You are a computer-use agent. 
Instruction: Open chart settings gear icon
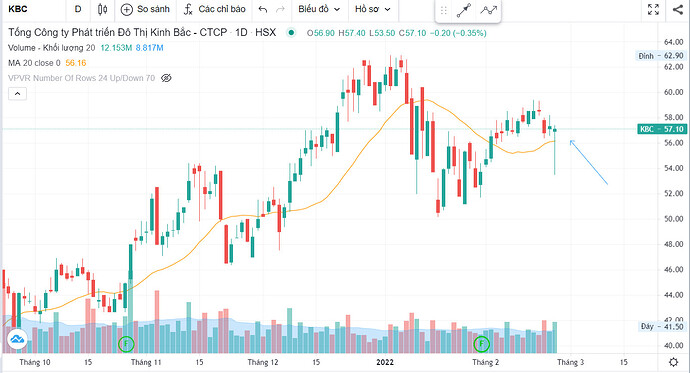tap(673, 362)
